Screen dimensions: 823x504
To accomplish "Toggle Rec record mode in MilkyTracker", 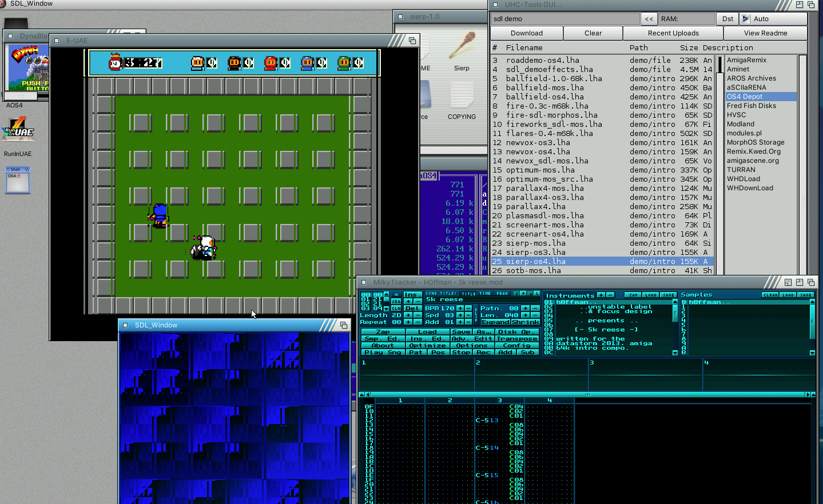I will tap(483, 353).
